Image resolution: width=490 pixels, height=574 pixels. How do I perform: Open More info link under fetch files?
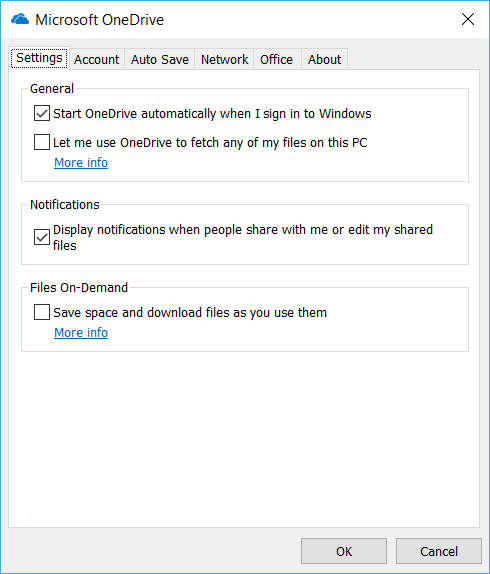coord(81,163)
